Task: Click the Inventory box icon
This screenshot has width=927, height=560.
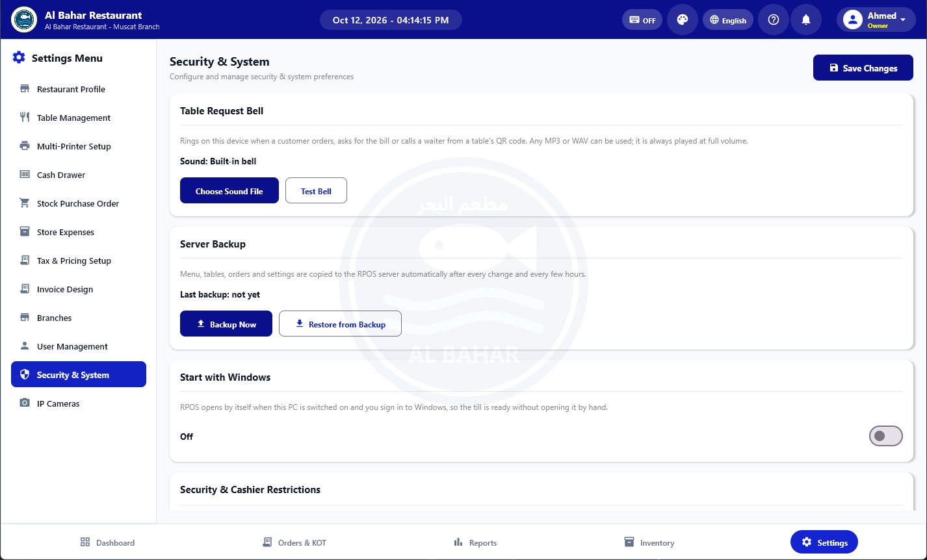Action: tap(629, 542)
